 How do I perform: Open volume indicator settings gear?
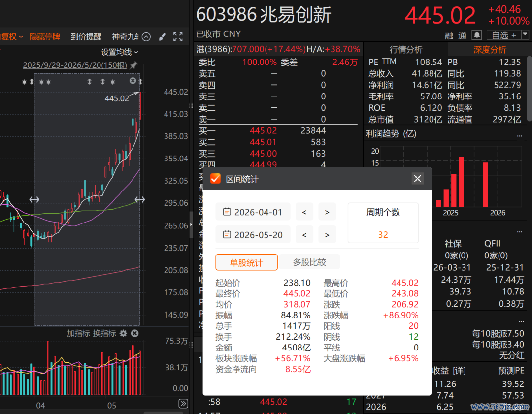(x=124, y=333)
